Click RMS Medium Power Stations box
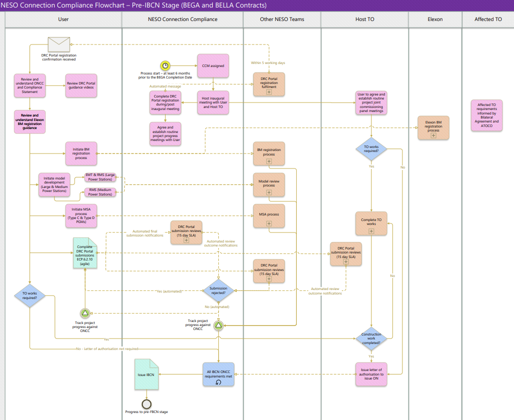 pos(100,192)
